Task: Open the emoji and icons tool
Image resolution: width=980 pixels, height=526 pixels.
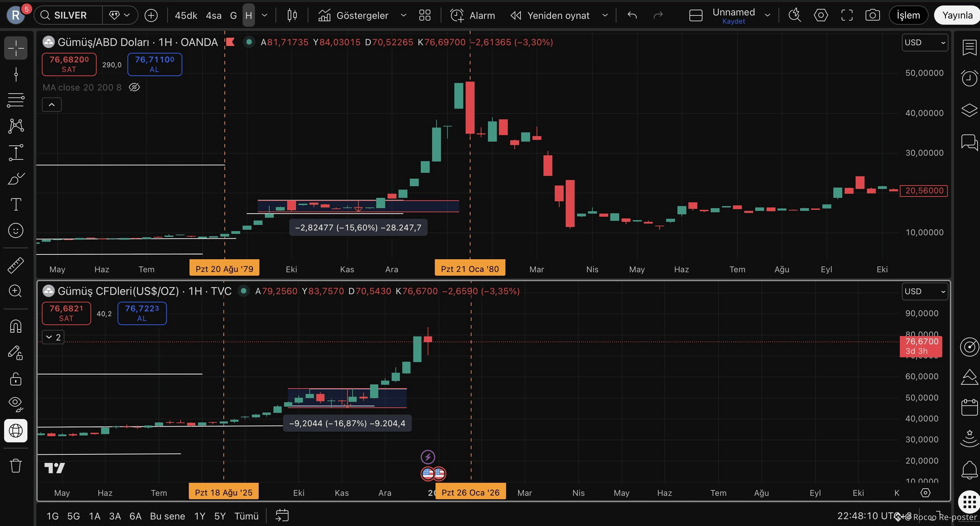Action: pos(16,230)
